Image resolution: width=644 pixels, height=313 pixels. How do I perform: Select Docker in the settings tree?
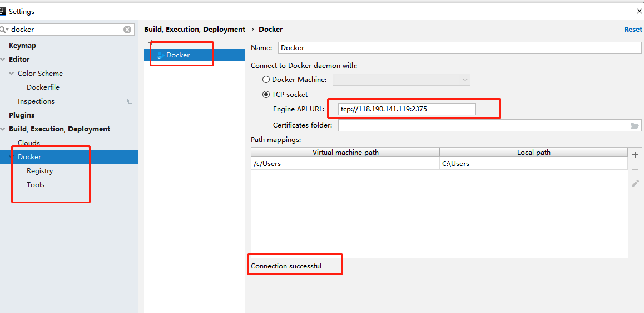click(x=69, y=156)
